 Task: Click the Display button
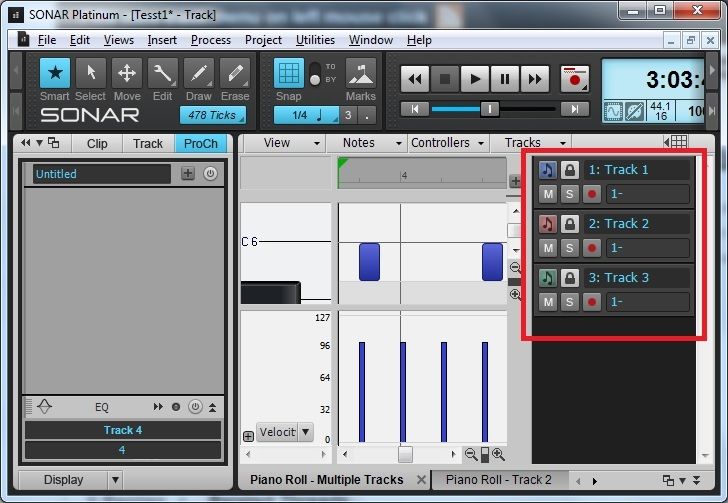coord(63,480)
